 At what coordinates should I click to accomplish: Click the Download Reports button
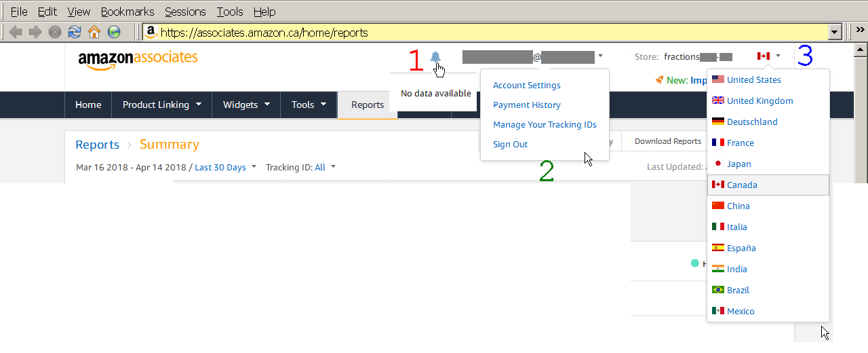(x=668, y=141)
